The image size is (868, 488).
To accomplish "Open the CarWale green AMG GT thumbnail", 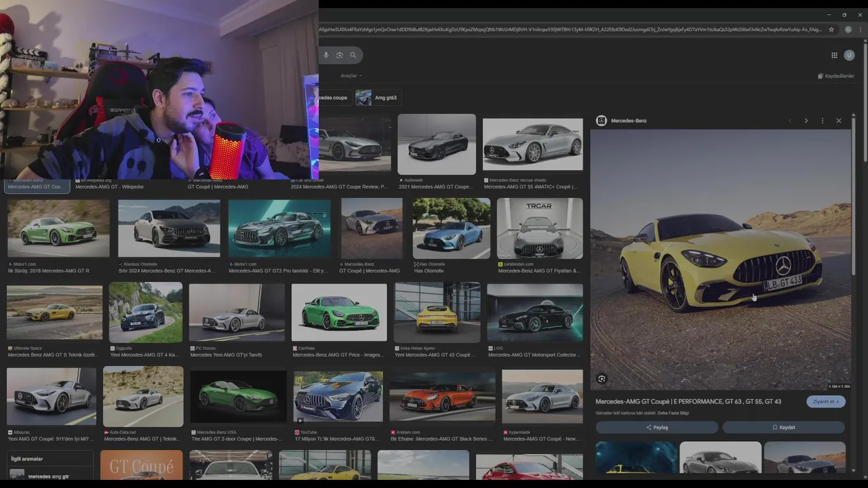I will pyautogui.click(x=339, y=312).
